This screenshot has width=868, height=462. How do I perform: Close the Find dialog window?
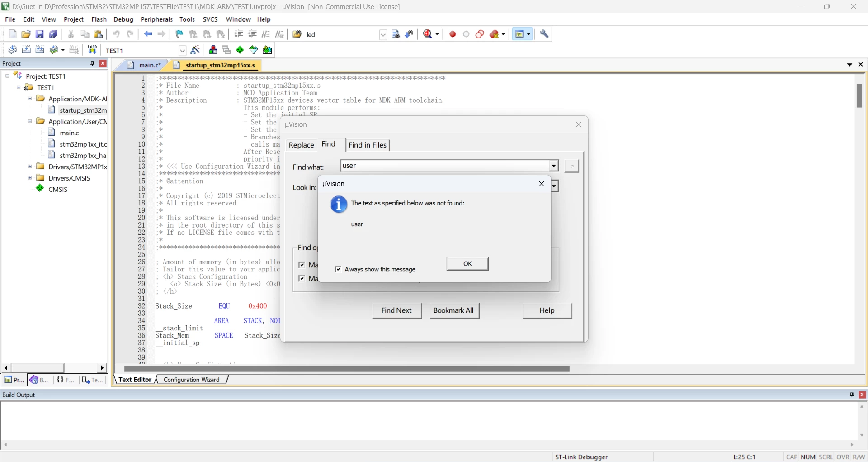click(579, 124)
